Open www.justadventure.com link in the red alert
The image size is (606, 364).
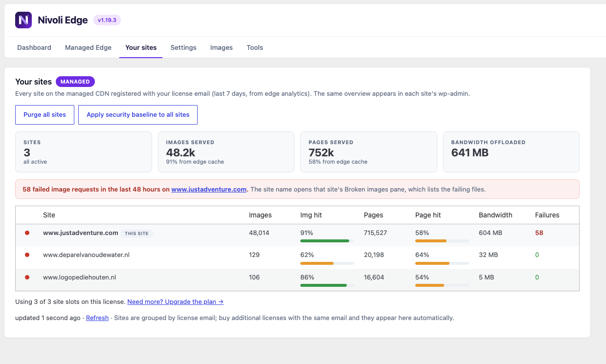(209, 189)
